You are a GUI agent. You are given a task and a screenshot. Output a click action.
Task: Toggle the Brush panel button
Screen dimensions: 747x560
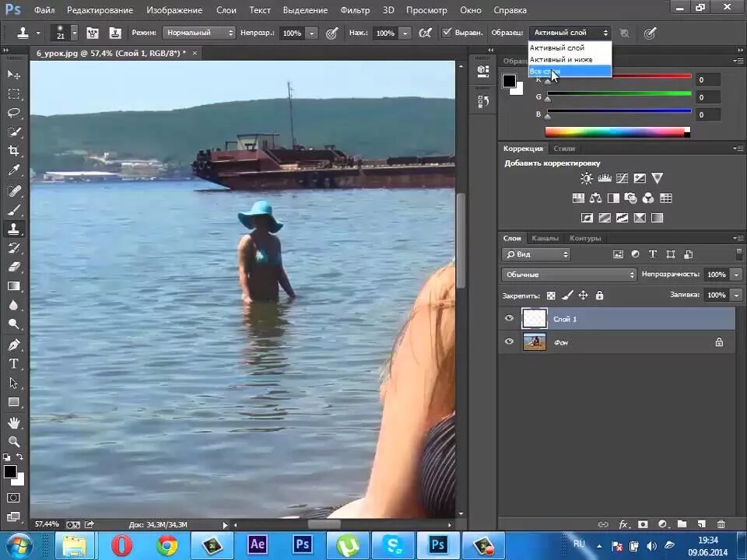(x=93, y=33)
